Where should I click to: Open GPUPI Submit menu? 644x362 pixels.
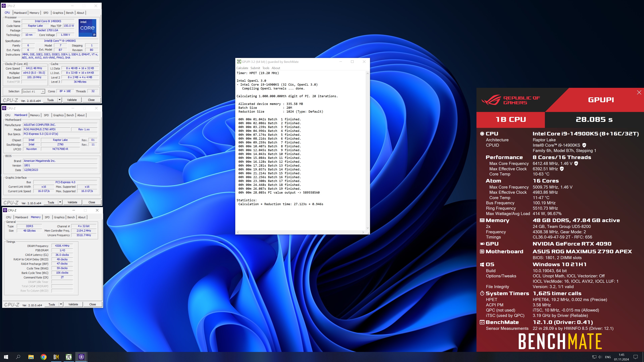[x=255, y=68]
